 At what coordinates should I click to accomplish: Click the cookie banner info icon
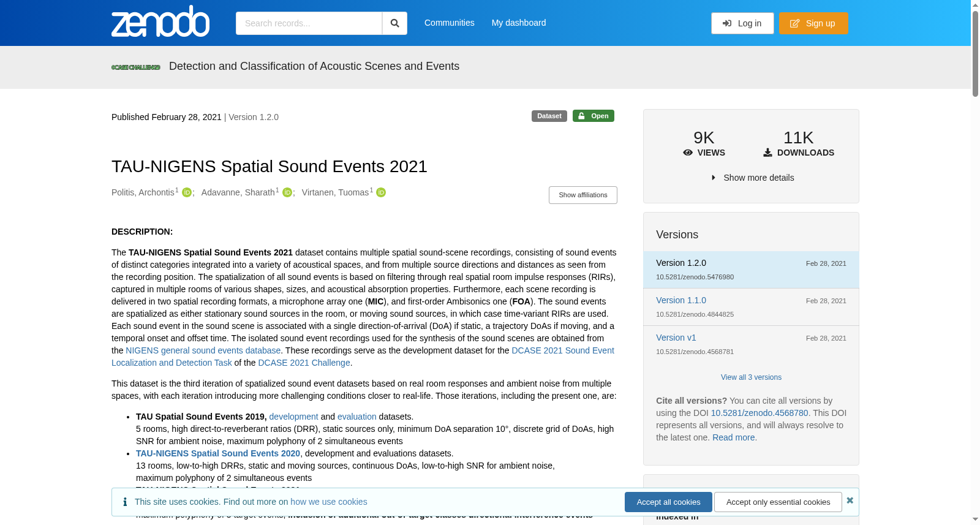tap(125, 502)
